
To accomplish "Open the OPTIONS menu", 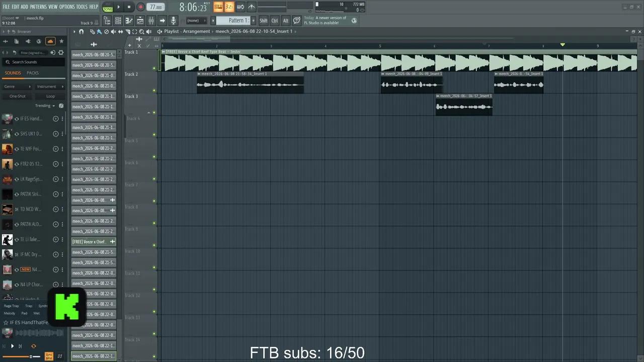I will pyautogui.click(x=67, y=7).
